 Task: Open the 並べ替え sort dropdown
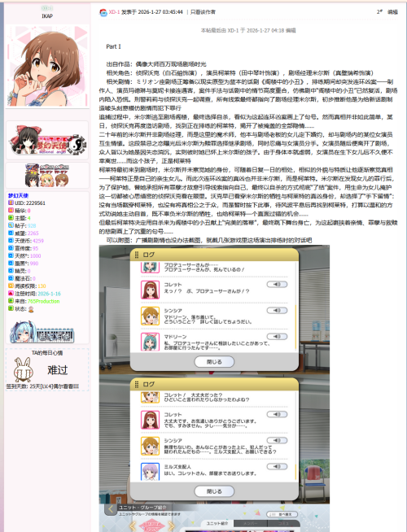pos(282,514)
